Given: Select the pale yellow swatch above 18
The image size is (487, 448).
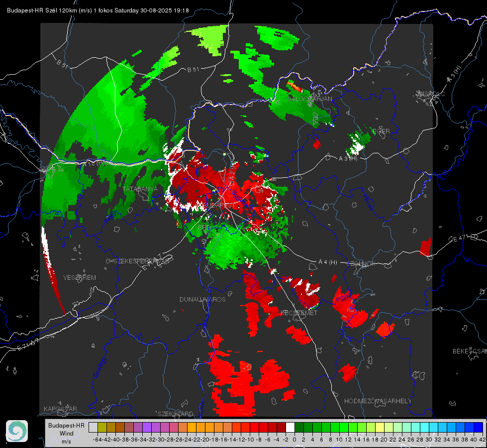Looking at the screenshot, I should (x=380, y=427).
